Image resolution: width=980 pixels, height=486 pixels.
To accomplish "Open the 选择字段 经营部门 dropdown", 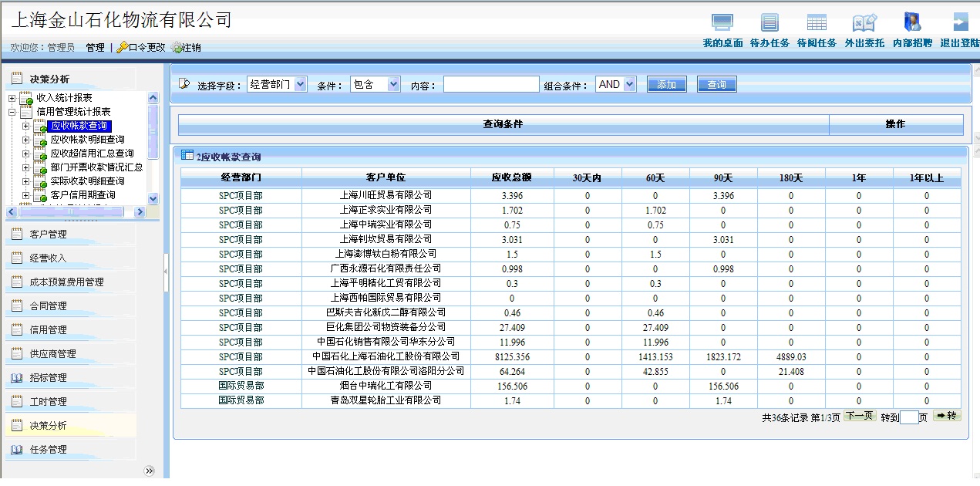I will click(x=300, y=84).
